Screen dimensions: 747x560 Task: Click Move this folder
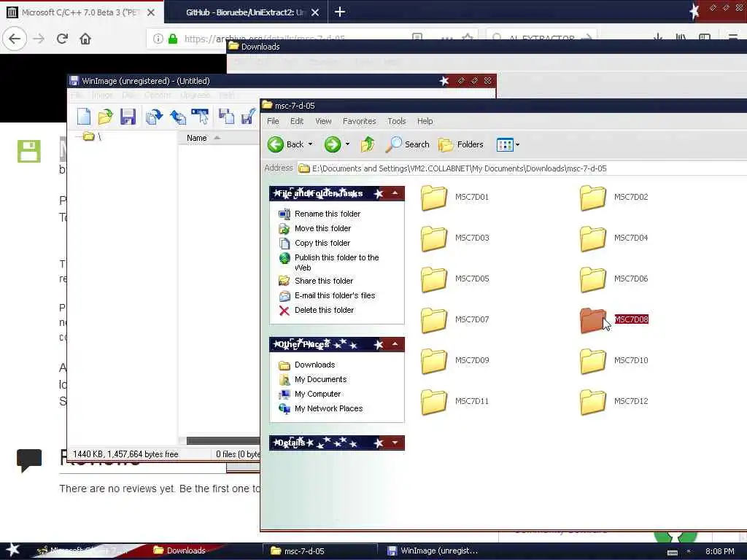pyautogui.click(x=322, y=228)
